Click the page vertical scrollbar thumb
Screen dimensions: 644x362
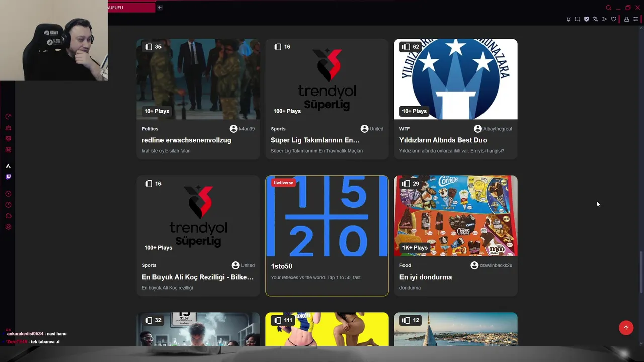pos(641,271)
